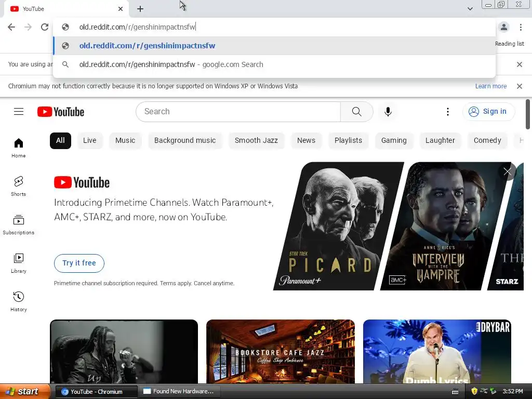Open YouTube settings three-dot menu
This screenshot has width=532, height=399.
(x=447, y=112)
